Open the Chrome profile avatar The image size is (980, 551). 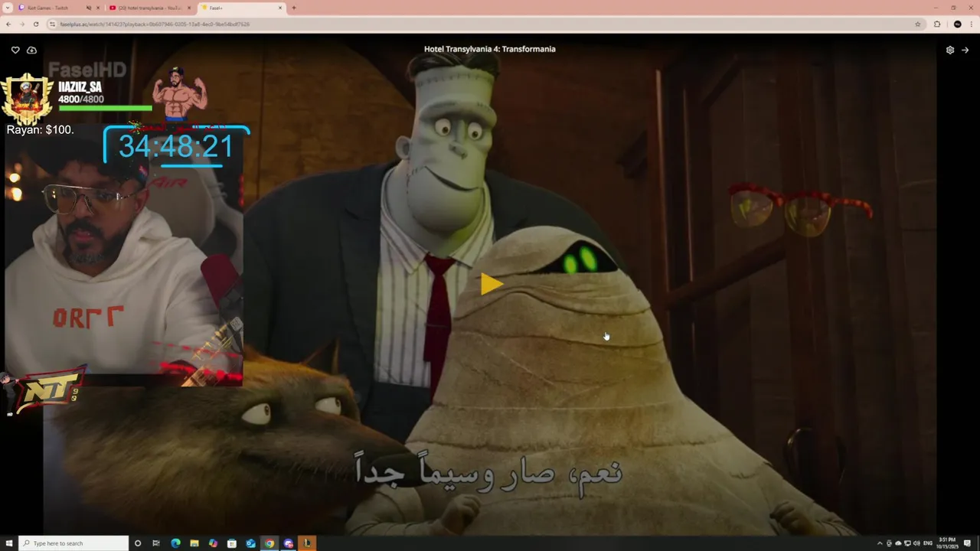pyautogui.click(x=957, y=24)
